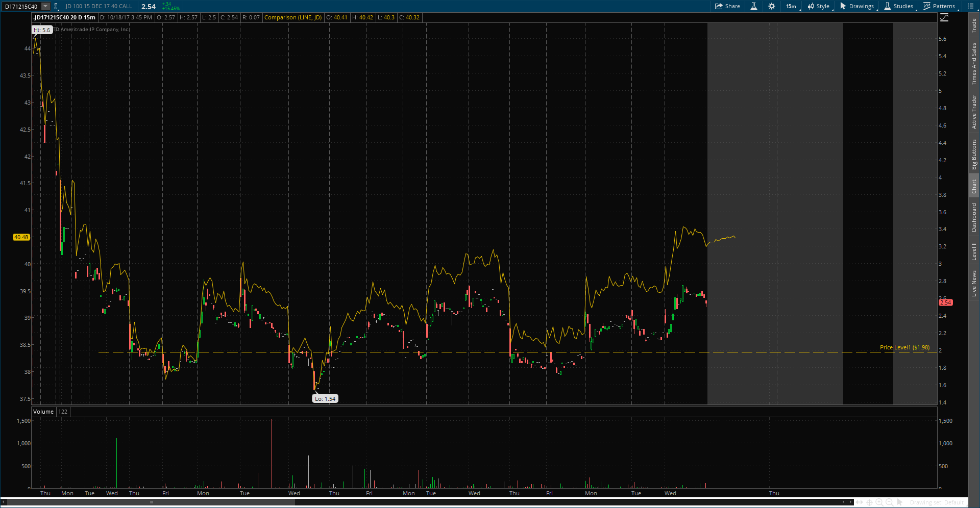Switch to the Times And Sales side tab
The width and height of the screenshot is (980, 508).
pos(974,64)
